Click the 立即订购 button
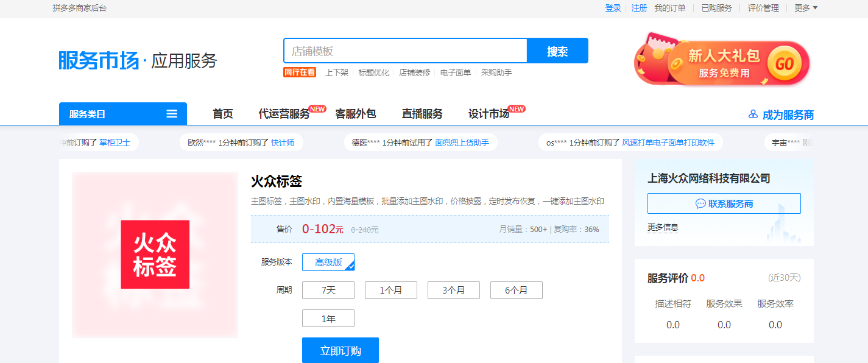The height and width of the screenshot is (363, 868). [340, 350]
